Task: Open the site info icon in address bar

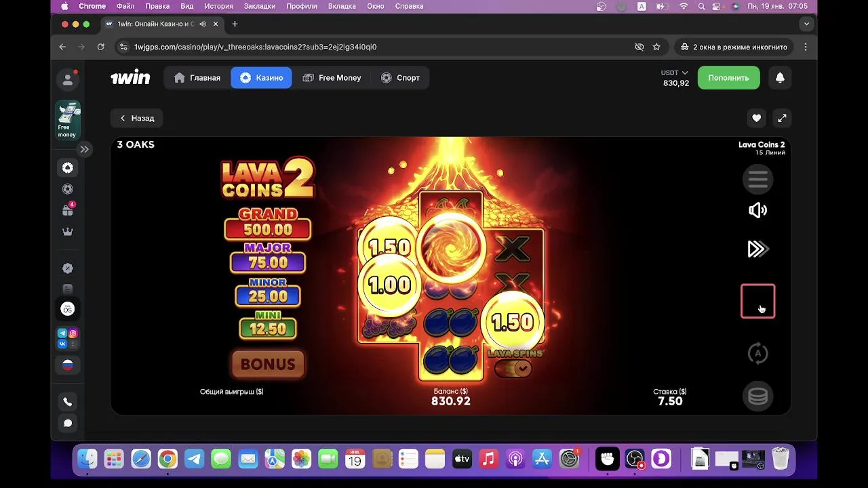Action: point(123,47)
